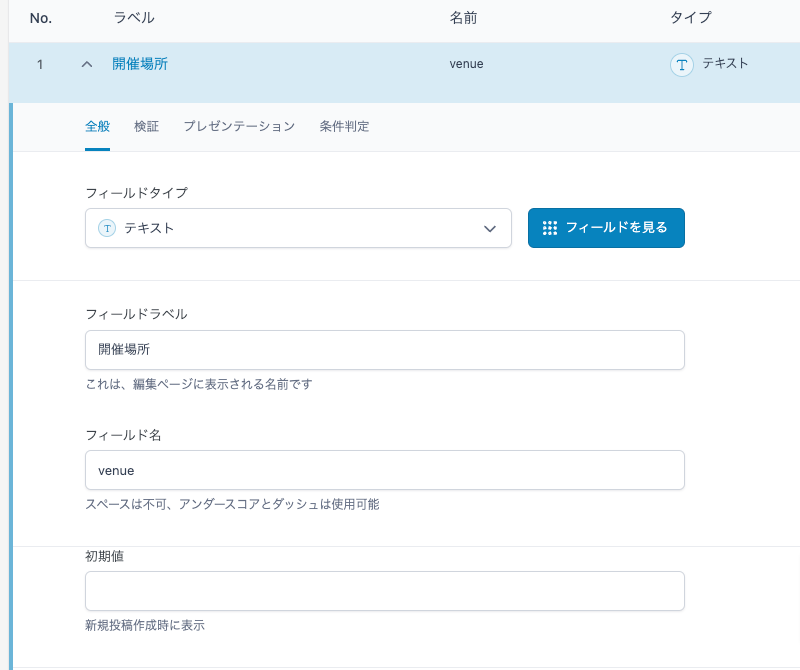Click the フィールドラベル heading label

pos(136,314)
